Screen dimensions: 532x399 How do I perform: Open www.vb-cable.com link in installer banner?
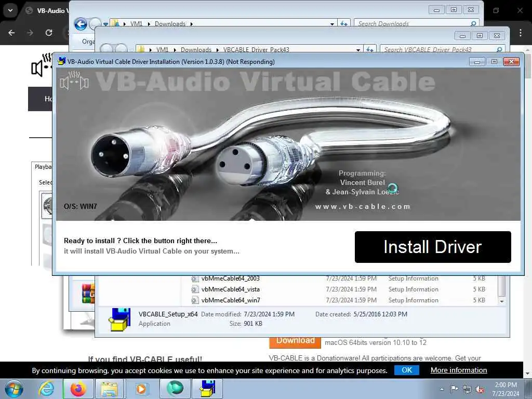(x=362, y=206)
